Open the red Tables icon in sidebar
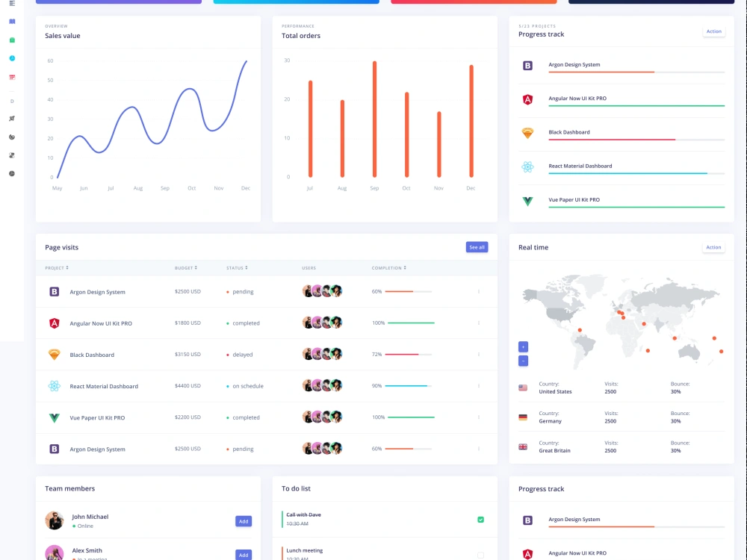This screenshot has width=747, height=560. (x=12, y=77)
